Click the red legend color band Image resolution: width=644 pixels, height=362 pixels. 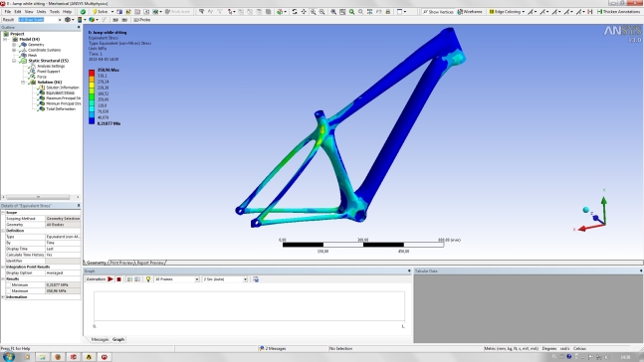[92, 73]
